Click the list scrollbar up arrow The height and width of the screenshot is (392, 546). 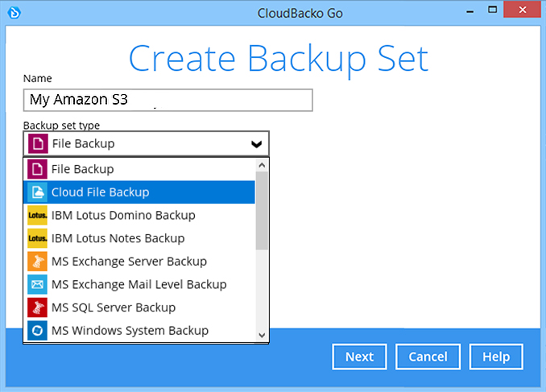(x=262, y=165)
